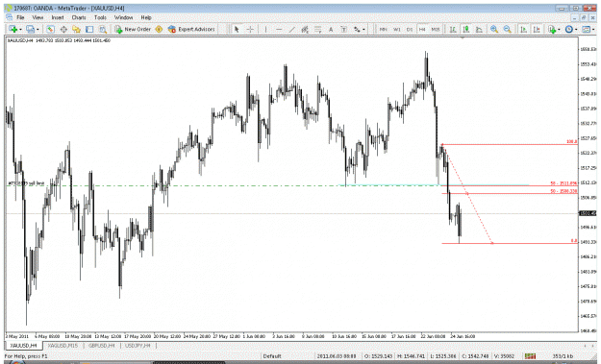The image size is (601, 364).
Task: Select the Crosshair tool
Action: 250,29
